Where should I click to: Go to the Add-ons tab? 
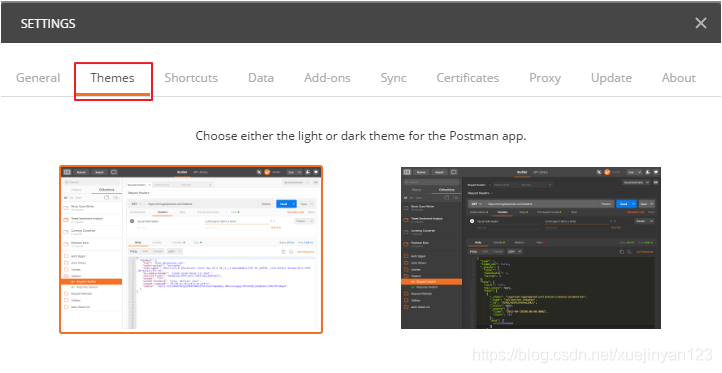tap(327, 78)
